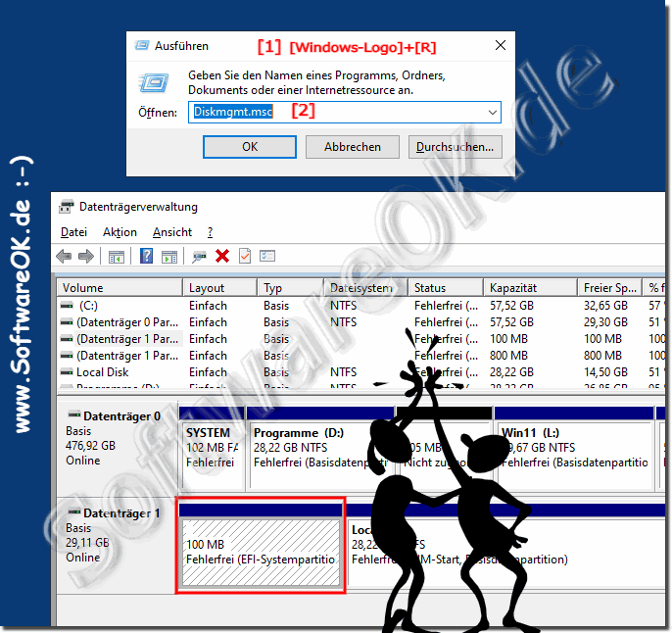
Task: Open the ? help menu
Action: 210,232
